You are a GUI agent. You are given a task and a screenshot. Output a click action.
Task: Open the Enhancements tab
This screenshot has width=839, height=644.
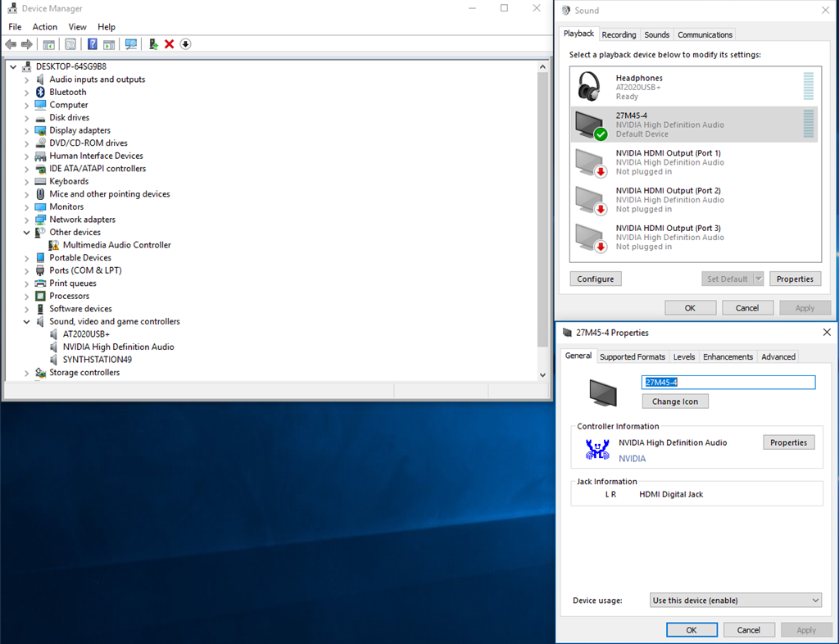pos(728,356)
